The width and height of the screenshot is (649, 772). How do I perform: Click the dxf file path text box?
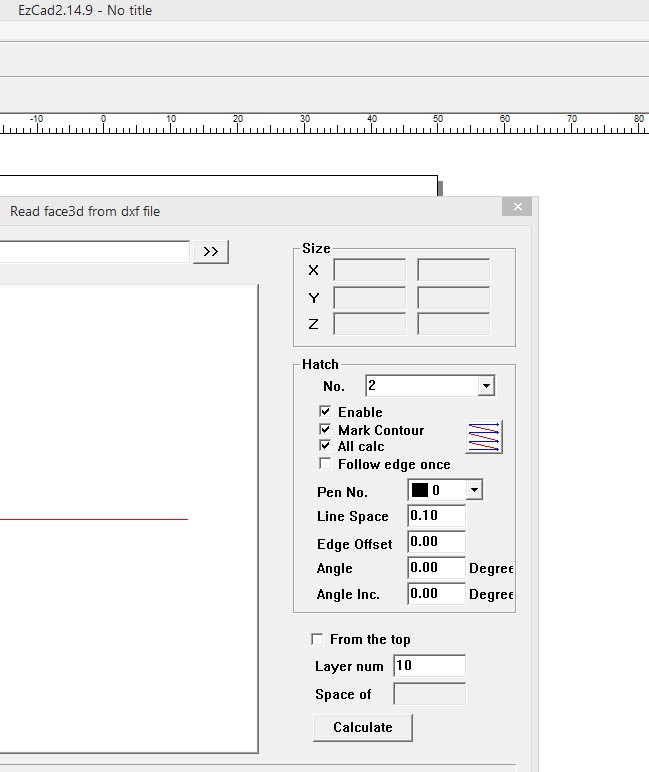pos(94,251)
